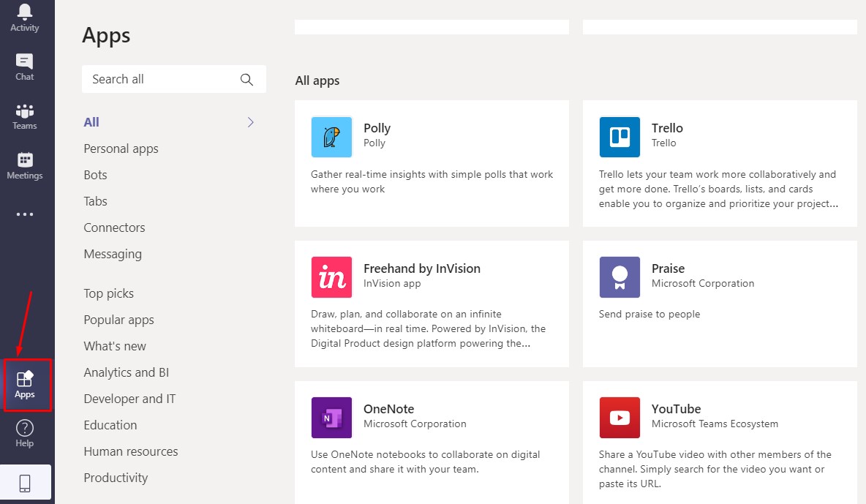Click the Trello description text
Viewport: 866px width, 504px height.
(718, 189)
